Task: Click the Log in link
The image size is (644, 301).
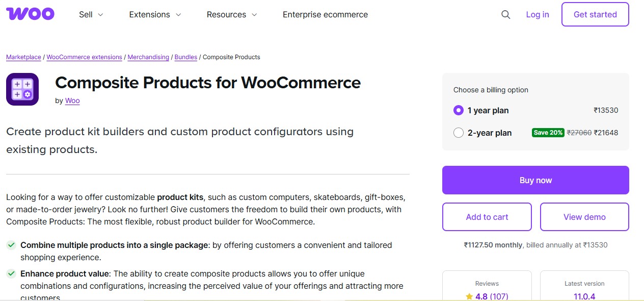Action: click(537, 14)
